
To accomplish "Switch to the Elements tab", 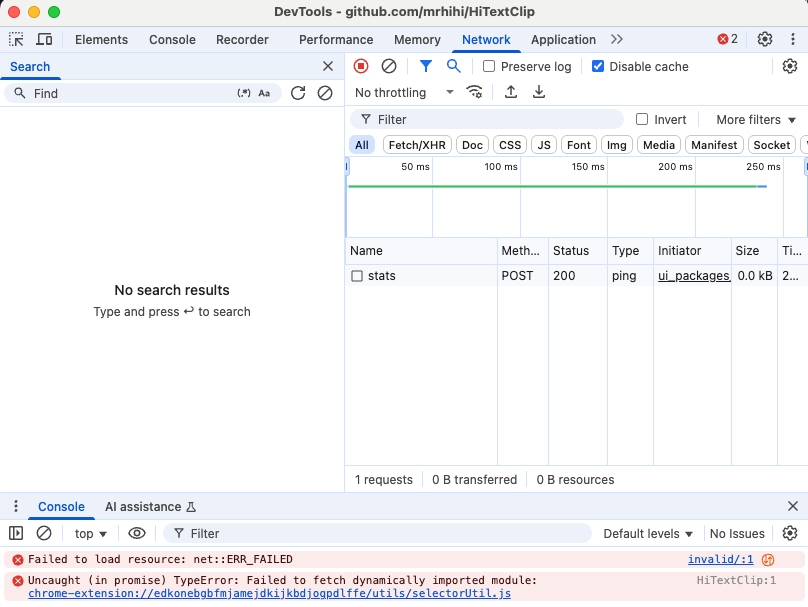I will [x=101, y=40].
